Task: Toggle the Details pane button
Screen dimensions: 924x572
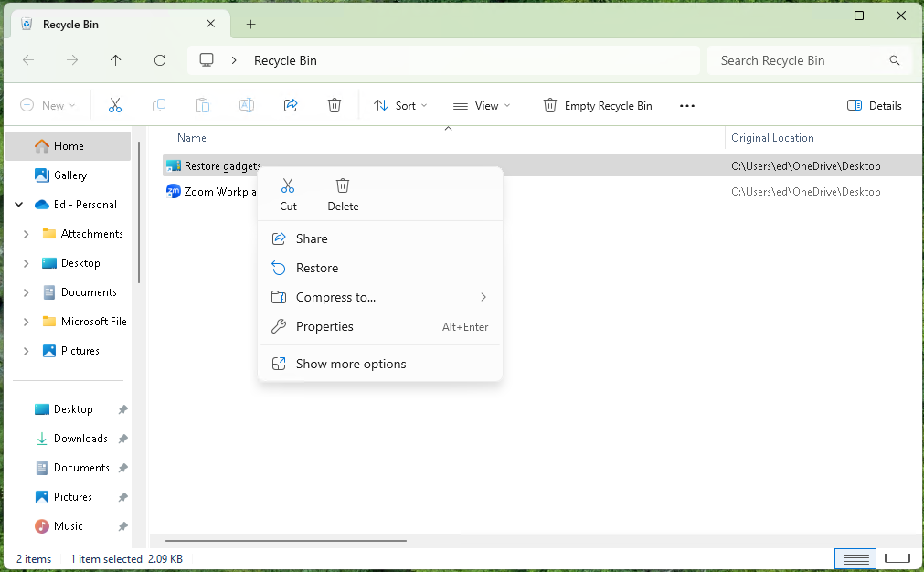Action: coord(875,105)
